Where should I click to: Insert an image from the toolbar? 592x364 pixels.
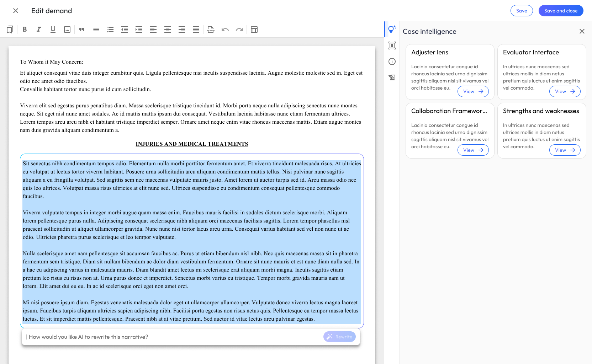coord(67,30)
